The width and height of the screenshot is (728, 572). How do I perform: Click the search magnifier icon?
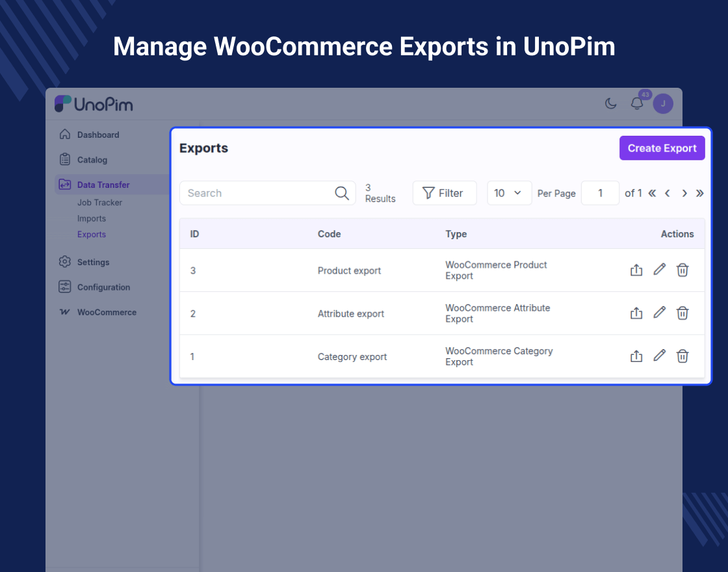[x=342, y=193]
